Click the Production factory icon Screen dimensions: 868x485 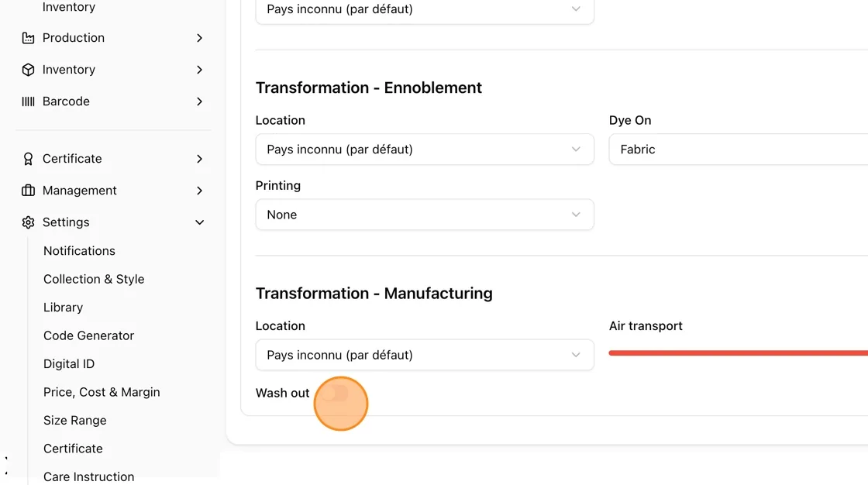(28, 38)
